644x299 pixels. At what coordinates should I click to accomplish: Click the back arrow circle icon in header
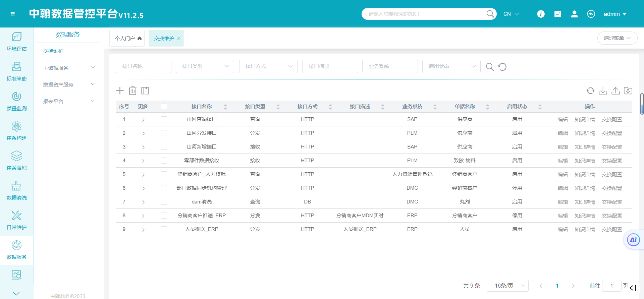point(591,14)
